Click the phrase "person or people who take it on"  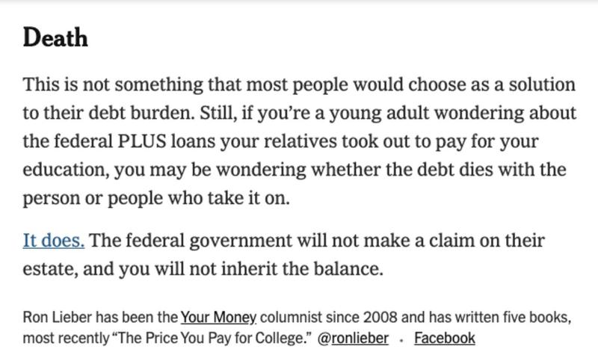pos(155,199)
